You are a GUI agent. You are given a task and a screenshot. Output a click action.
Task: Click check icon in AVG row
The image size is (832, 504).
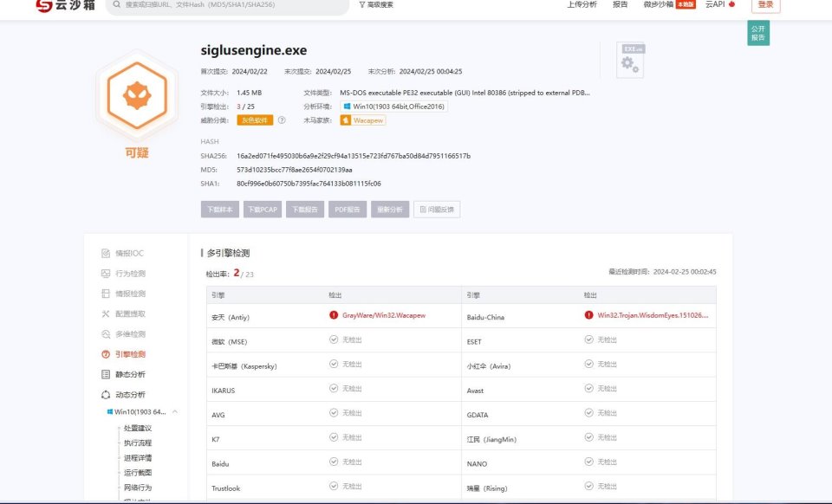click(x=334, y=413)
